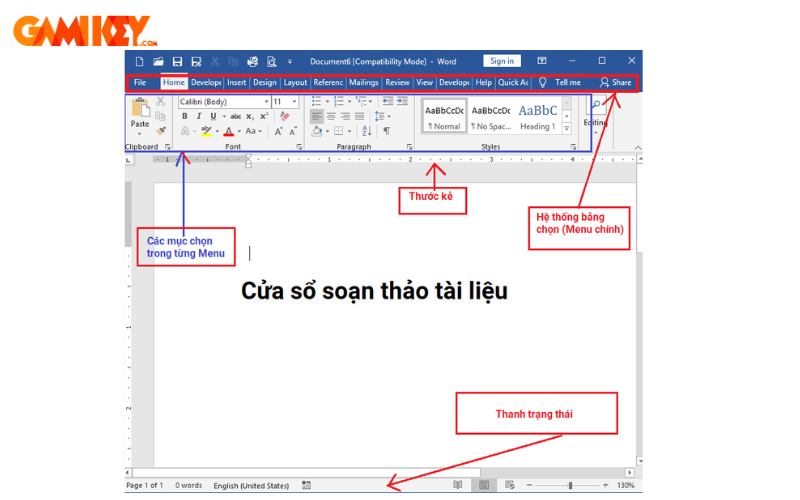Switch to the Layout tab
The image size is (800, 500).
(x=295, y=82)
